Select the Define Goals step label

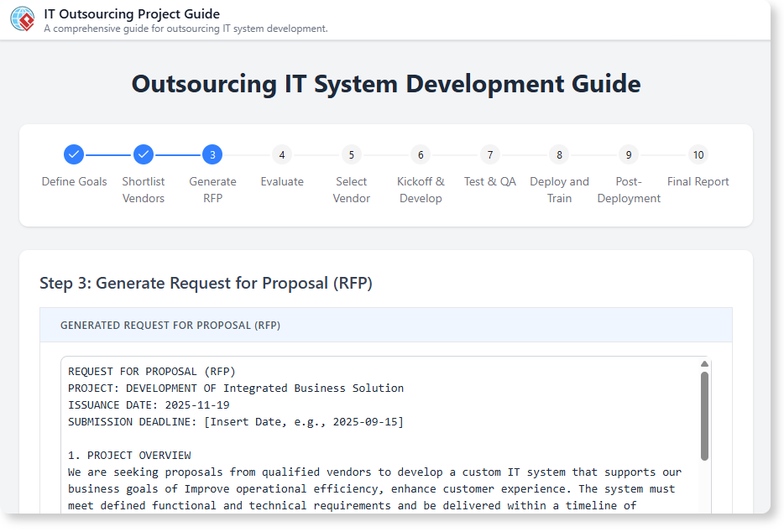74,181
